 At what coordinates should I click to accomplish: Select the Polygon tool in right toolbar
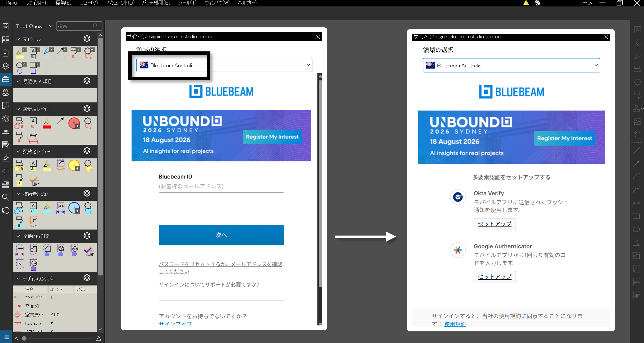point(636,243)
